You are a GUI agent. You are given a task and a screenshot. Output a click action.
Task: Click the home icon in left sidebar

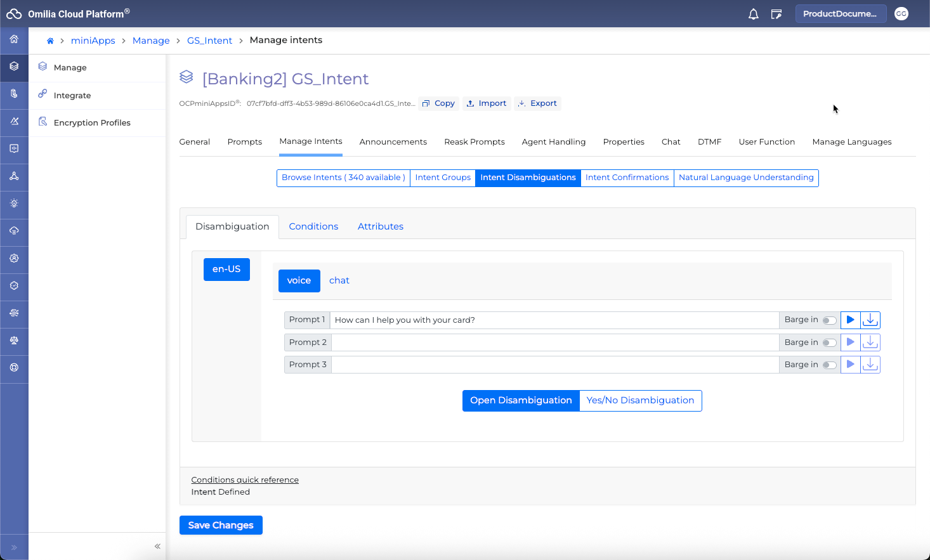[x=14, y=39]
